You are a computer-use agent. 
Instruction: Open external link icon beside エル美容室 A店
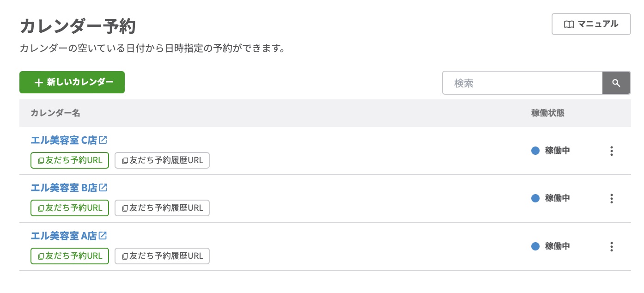click(x=103, y=236)
